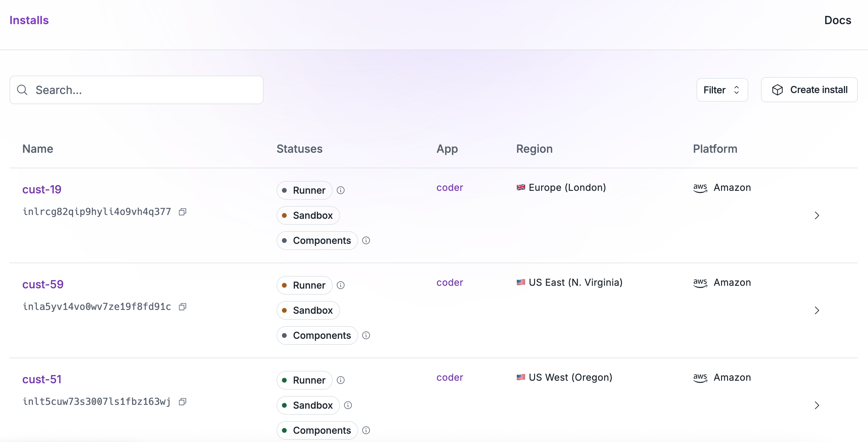Expand cust-59 row with chevron arrow

(817, 310)
